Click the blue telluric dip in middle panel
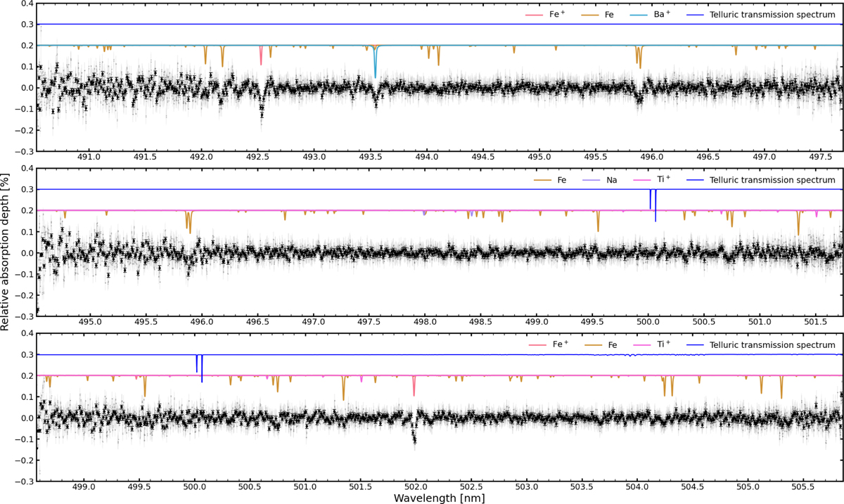The image size is (844, 504). point(655,211)
